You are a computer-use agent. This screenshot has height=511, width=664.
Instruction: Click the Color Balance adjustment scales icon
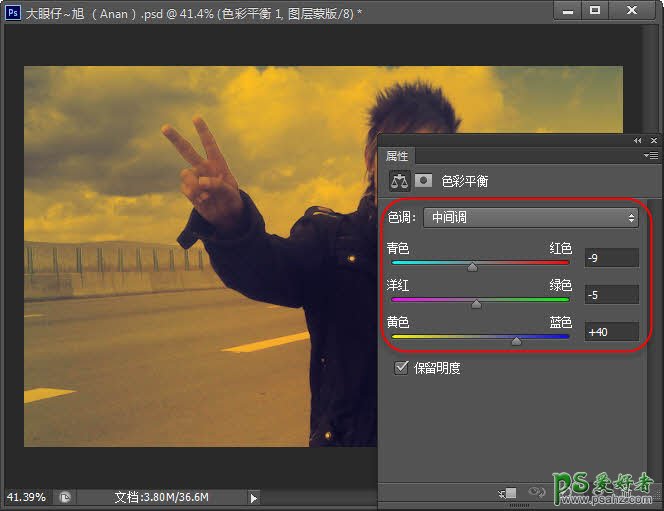coord(399,181)
